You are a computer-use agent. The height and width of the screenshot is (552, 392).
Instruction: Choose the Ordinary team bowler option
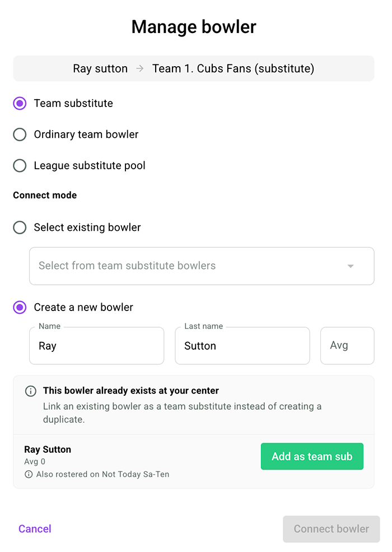[20, 134]
